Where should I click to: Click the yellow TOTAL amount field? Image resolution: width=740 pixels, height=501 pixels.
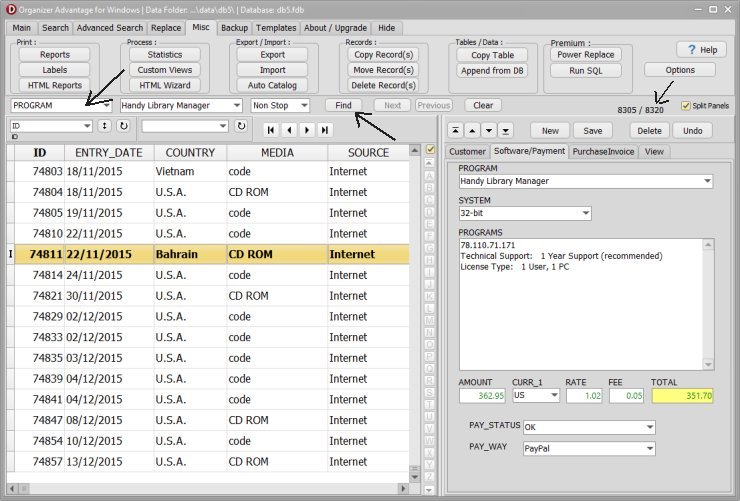pos(681,396)
